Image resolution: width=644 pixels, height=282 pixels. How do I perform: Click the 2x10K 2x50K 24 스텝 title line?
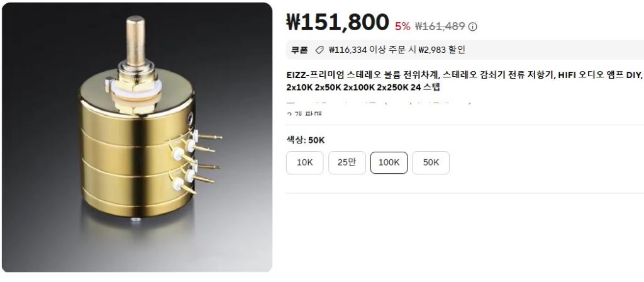(363, 87)
